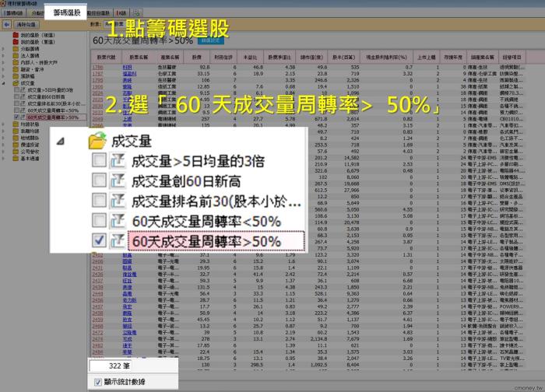Collapse 成交量 using the enlarged triangle arrow
Image resolution: width=545 pixels, height=392 pixels.
(x=61, y=141)
